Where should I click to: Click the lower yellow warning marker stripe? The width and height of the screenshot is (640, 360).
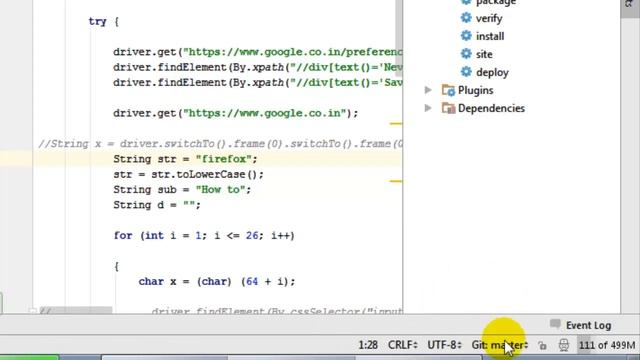(x=396, y=181)
